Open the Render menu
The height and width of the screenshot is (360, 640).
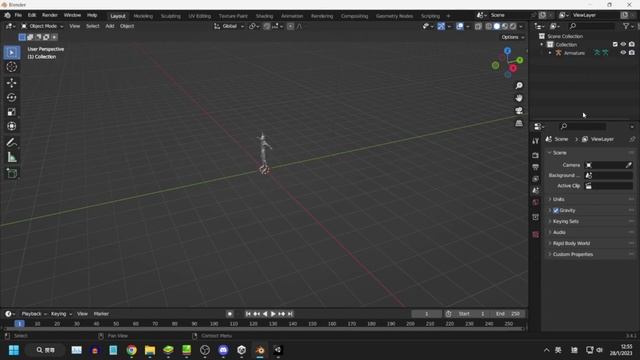[50, 15]
